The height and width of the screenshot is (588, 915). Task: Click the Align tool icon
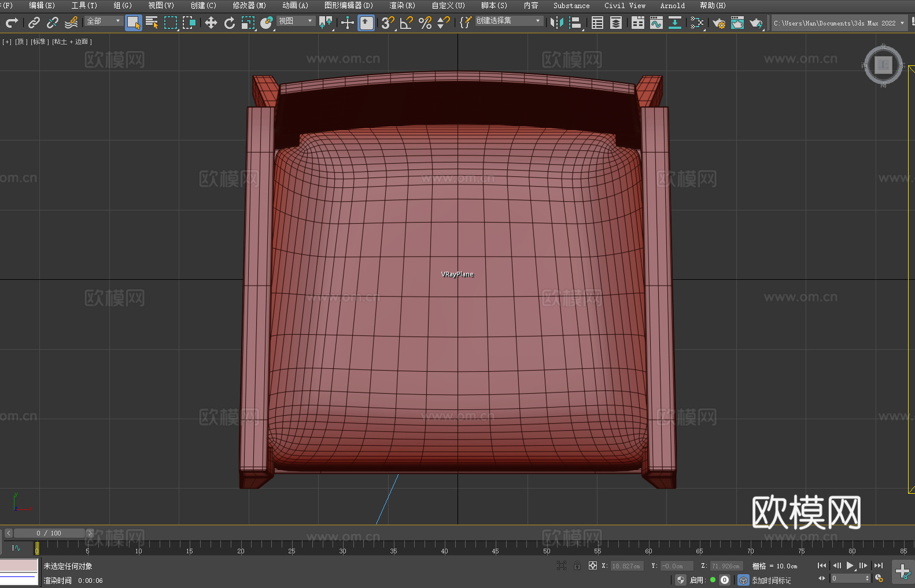tap(575, 23)
